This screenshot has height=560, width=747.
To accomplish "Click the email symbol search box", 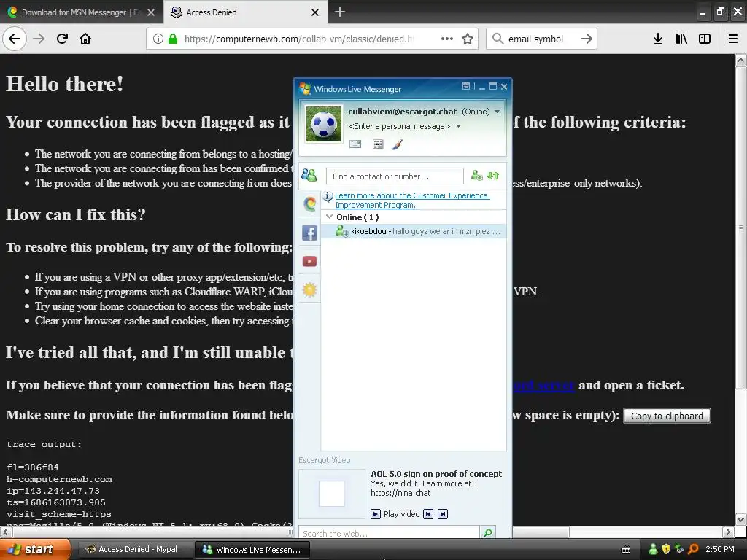I will pos(535,39).
